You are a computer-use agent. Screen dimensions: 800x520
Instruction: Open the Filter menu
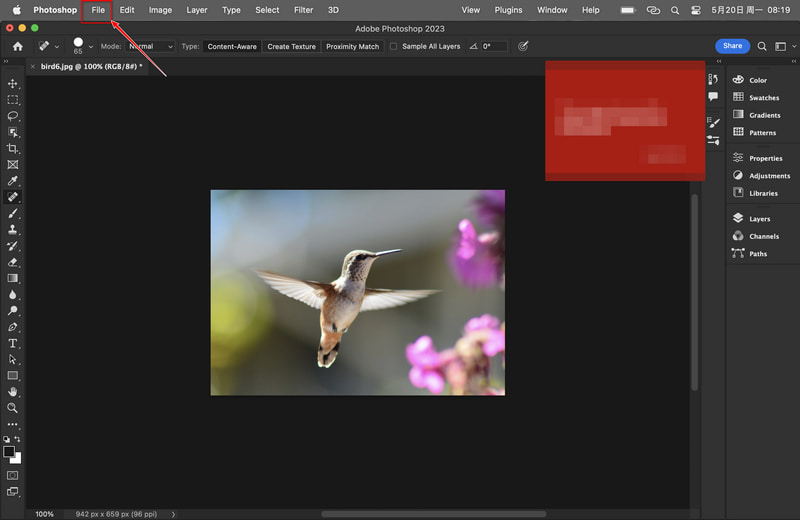point(304,10)
